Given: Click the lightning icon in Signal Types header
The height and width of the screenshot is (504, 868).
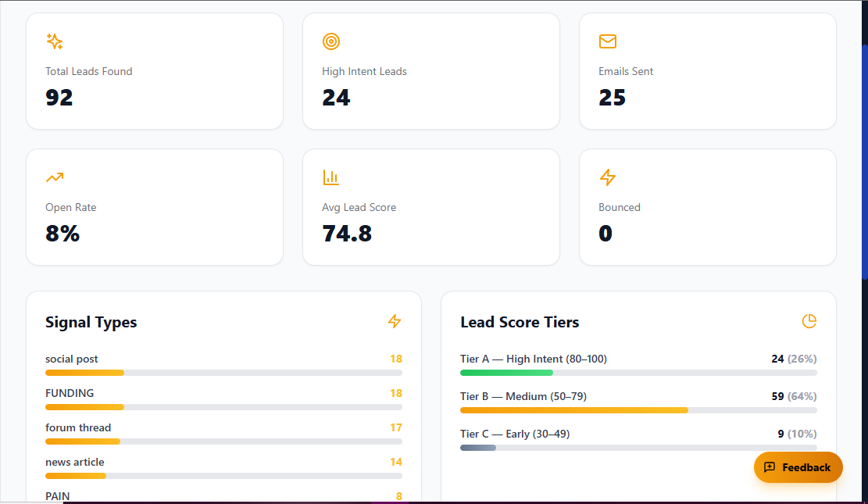Looking at the screenshot, I should point(395,321).
